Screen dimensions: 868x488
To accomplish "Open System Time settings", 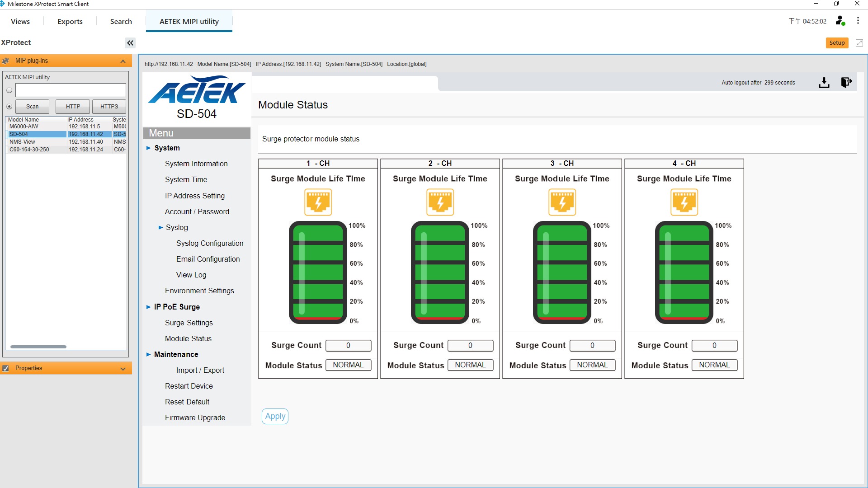I will point(186,179).
